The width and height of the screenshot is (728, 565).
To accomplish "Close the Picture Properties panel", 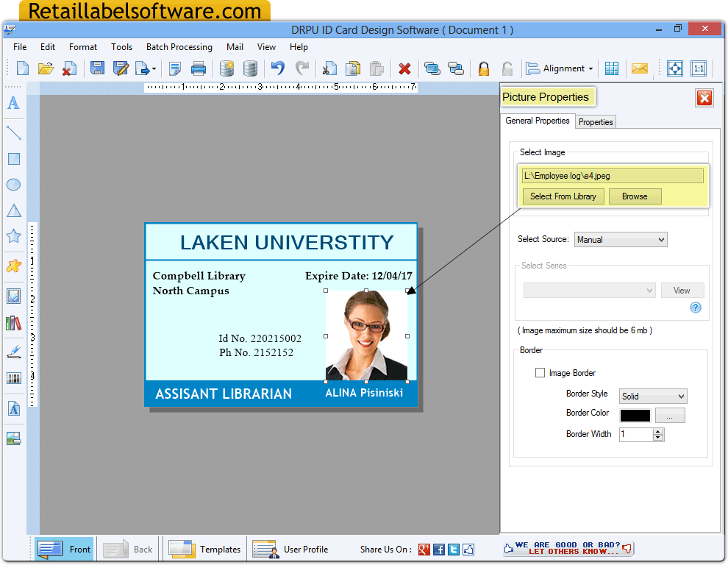I will click(x=704, y=98).
